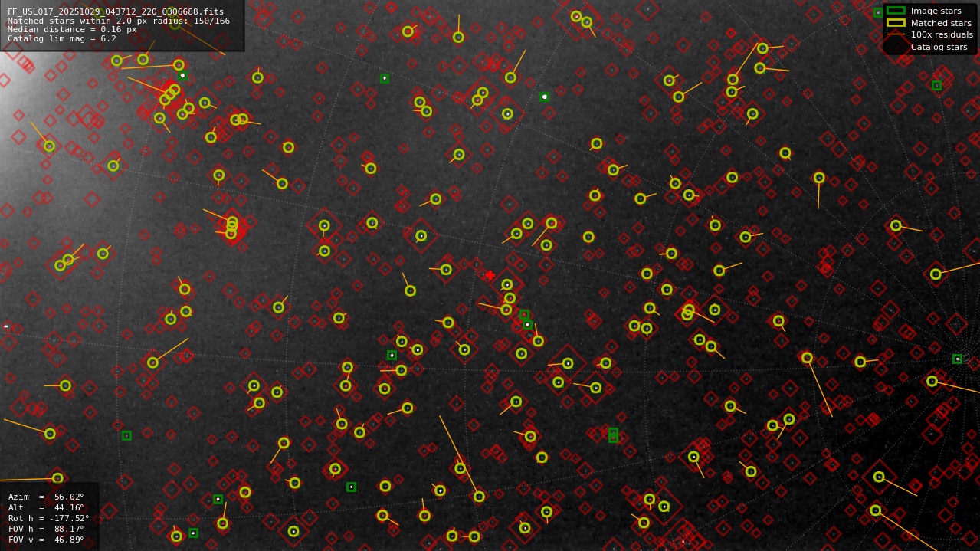Select the '100x residuals' legend label
The height and width of the screenshot is (551, 980).
coord(942,35)
